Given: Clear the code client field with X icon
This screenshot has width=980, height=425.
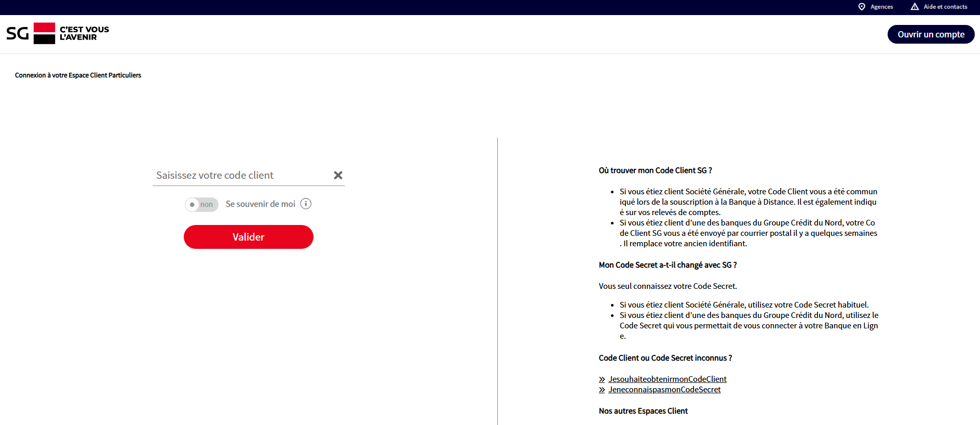Looking at the screenshot, I should 338,175.
